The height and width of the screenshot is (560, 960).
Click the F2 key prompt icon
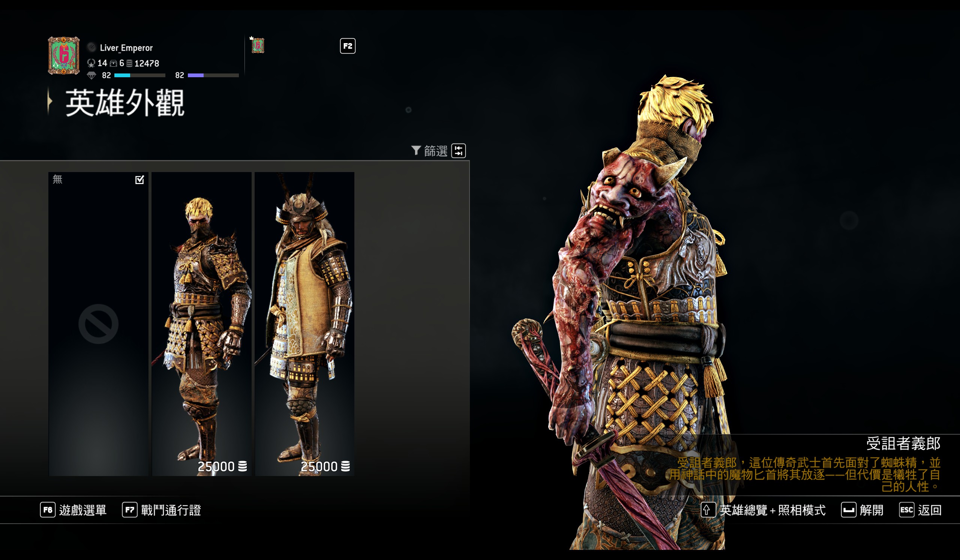point(347,46)
